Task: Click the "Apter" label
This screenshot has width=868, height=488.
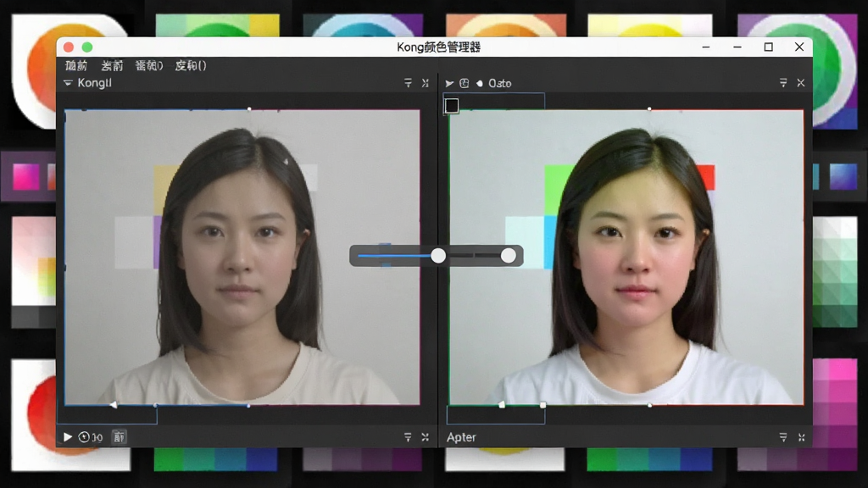Action: click(461, 437)
